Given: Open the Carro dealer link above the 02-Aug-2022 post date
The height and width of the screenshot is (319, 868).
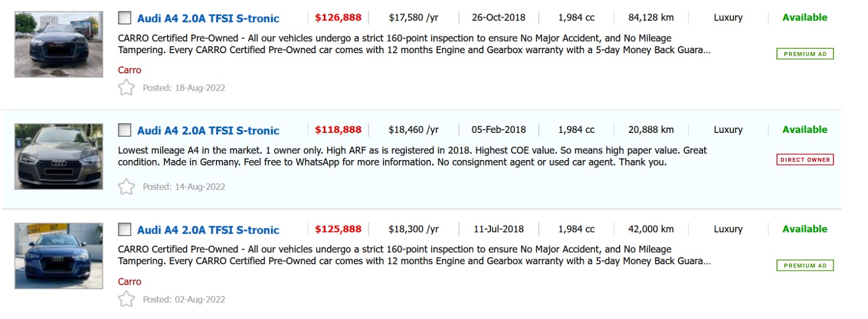Looking at the screenshot, I should point(130,282).
